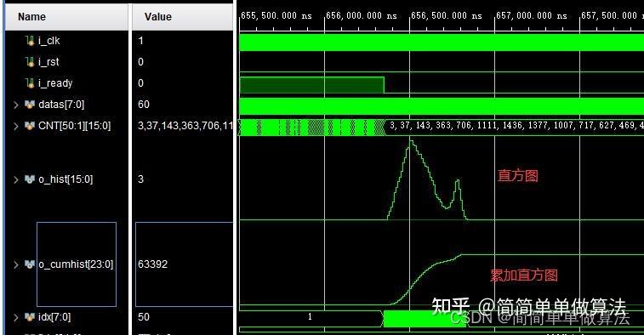Click the CNT[50:1][15:0] bus icon
Screen dimensions: 644x335
(x=30, y=126)
